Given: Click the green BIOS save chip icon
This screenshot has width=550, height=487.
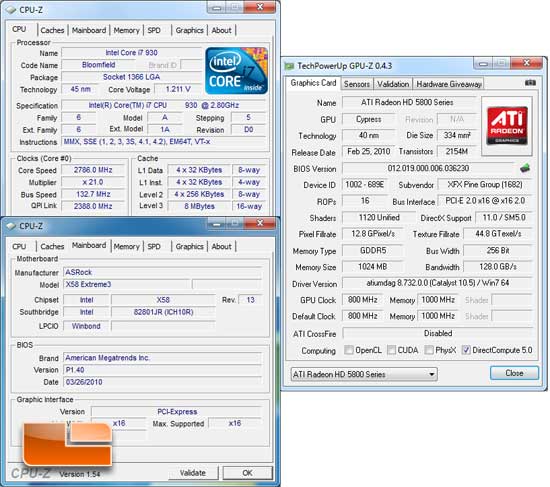Looking at the screenshot, I should (x=525, y=168).
